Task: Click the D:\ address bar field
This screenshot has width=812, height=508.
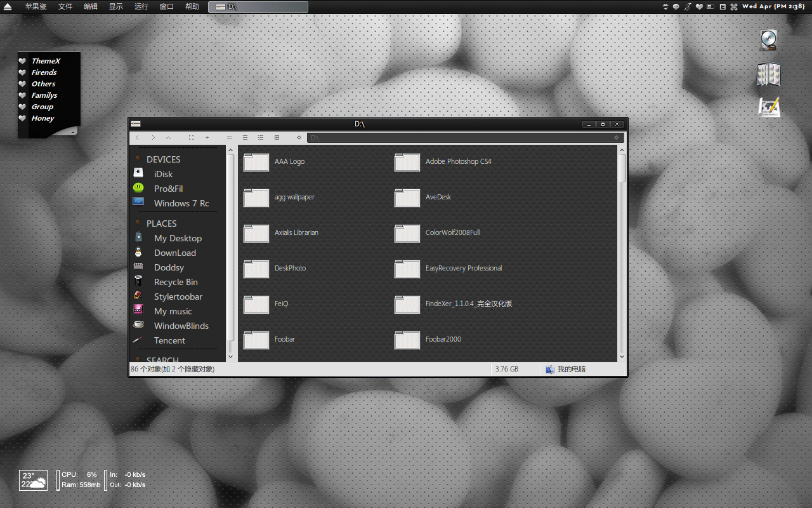Action: tap(465, 138)
